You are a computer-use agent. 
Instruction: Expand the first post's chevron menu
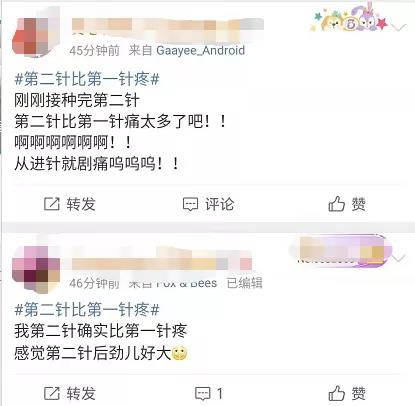tap(398, 27)
